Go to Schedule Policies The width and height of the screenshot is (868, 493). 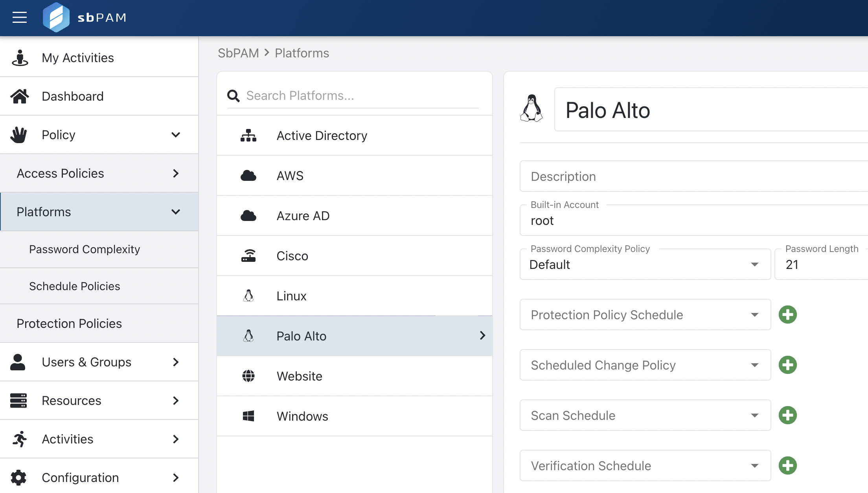pos(75,286)
